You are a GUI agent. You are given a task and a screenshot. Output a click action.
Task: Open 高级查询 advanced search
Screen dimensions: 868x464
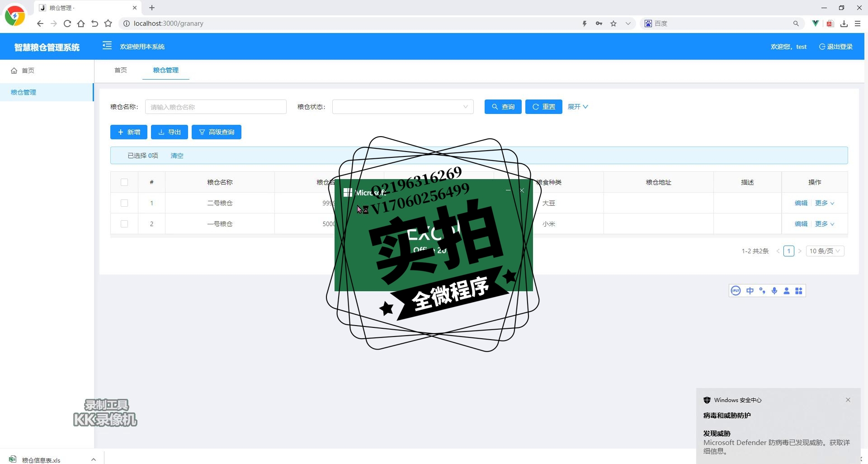pyautogui.click(x=217, y=132)
